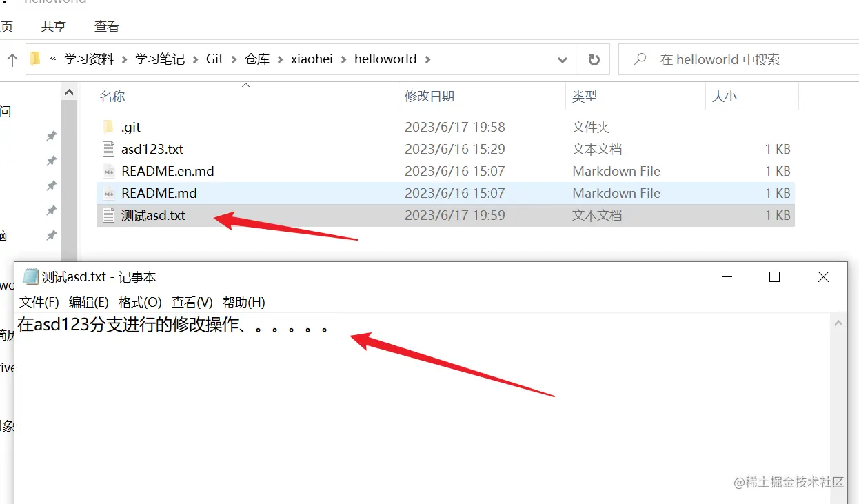Expand chevron after helloworld in path

(x=428, y=59)
